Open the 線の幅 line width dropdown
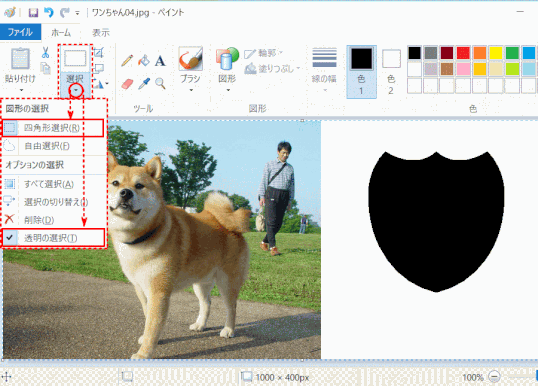538x386 pixels. coord(324,71)
